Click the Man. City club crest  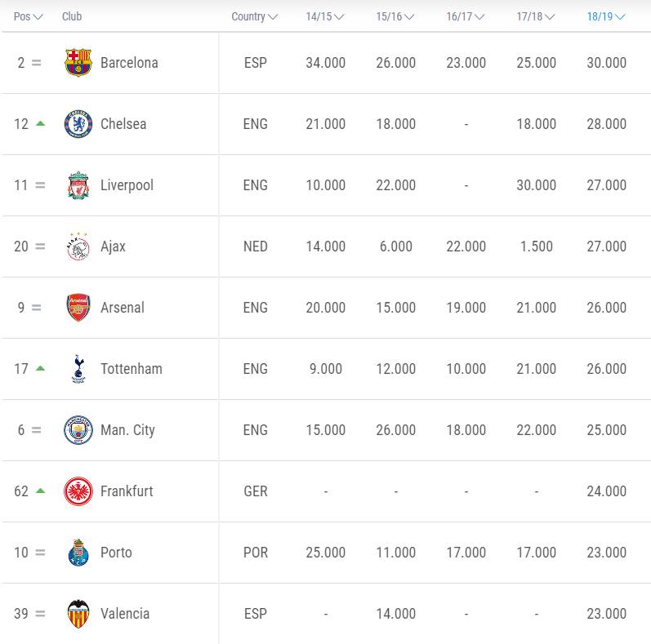point(78,430)
